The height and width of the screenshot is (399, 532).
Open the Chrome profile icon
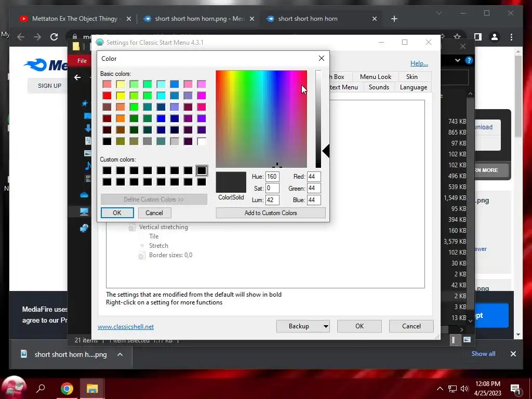coord(495,37)
